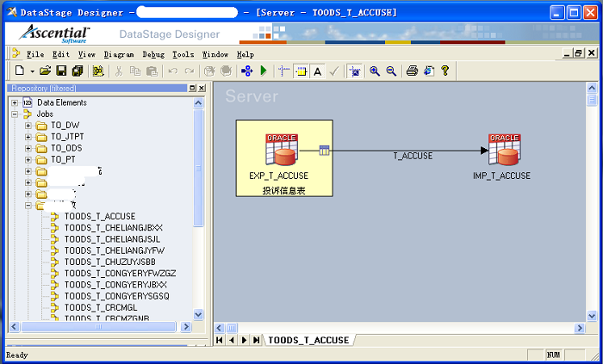Switch to the TOODS_T_ACCUSE diagram tab
Image resolution: width=603 pixels, height=364 pixels.
pos(308,340)
